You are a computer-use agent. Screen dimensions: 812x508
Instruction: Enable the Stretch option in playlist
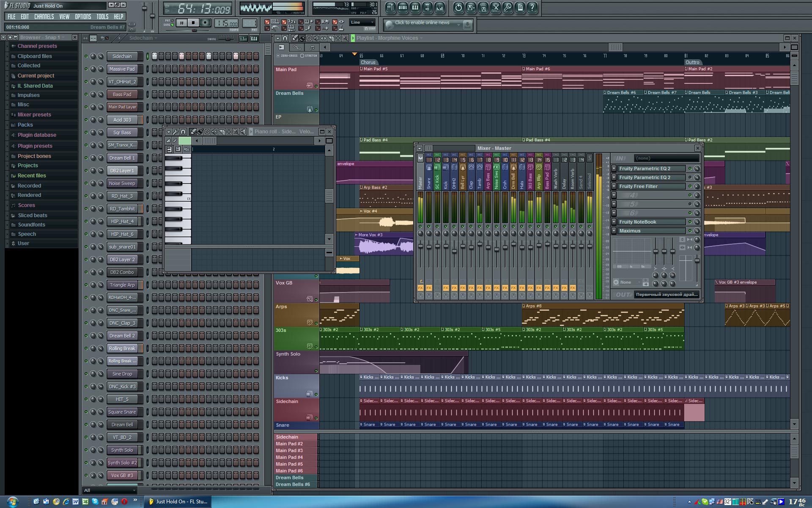tap(302, 56)
